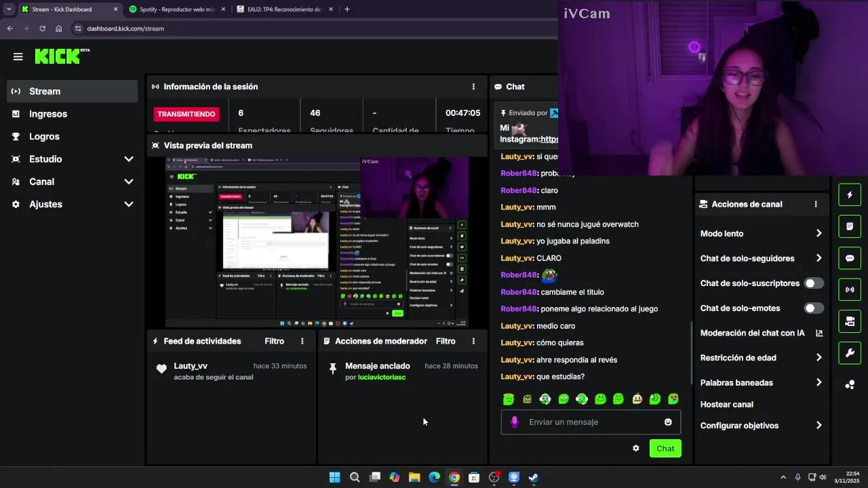Screen dimensions: 868x488
Task: Go back in browser history
Action: [x=9, y=28]
